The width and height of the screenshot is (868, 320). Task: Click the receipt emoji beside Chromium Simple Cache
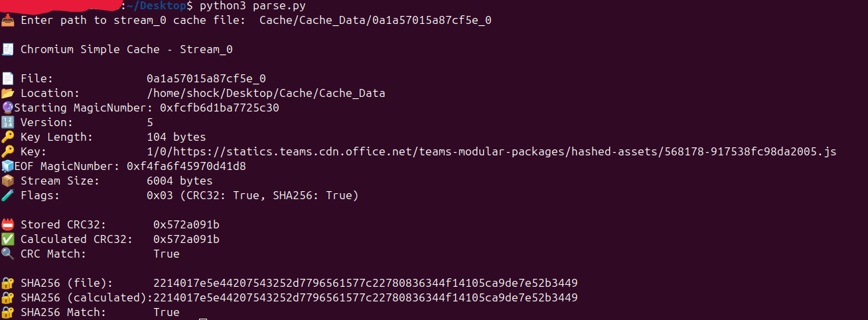tap(7, 49)
